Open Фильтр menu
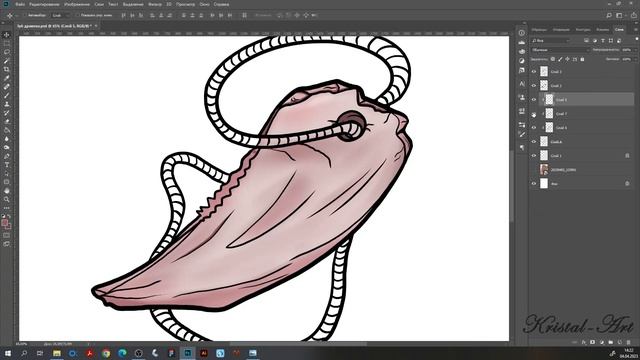Screen dimensions: 640x360 pos(155,4)
